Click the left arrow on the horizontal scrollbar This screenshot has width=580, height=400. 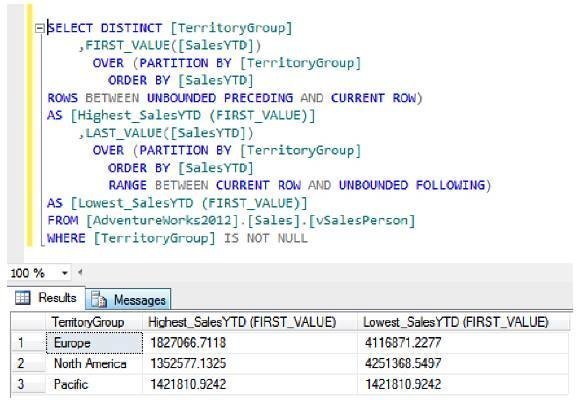tap(80, 273)
